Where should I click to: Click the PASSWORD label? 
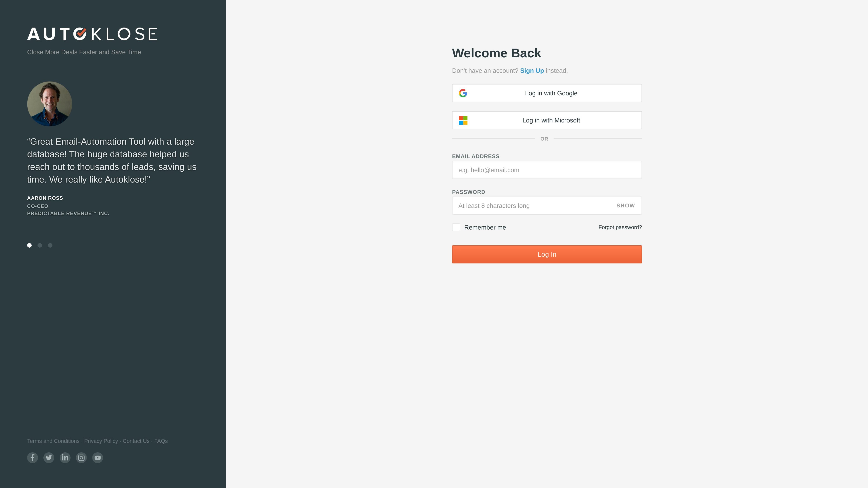tap(468, 192)
